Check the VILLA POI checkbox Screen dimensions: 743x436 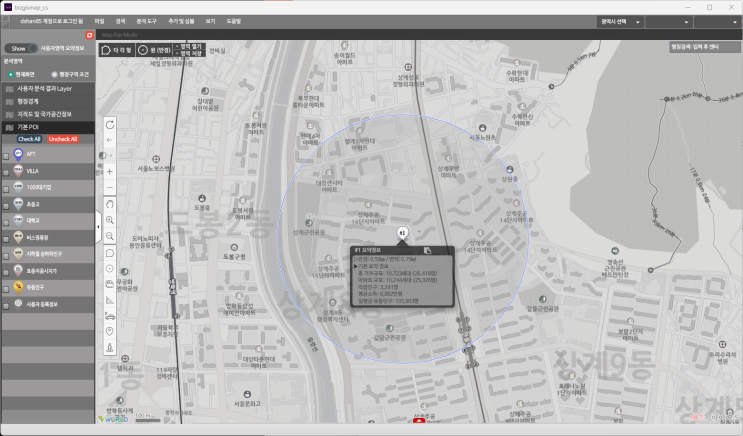click(x=6, y=171)
